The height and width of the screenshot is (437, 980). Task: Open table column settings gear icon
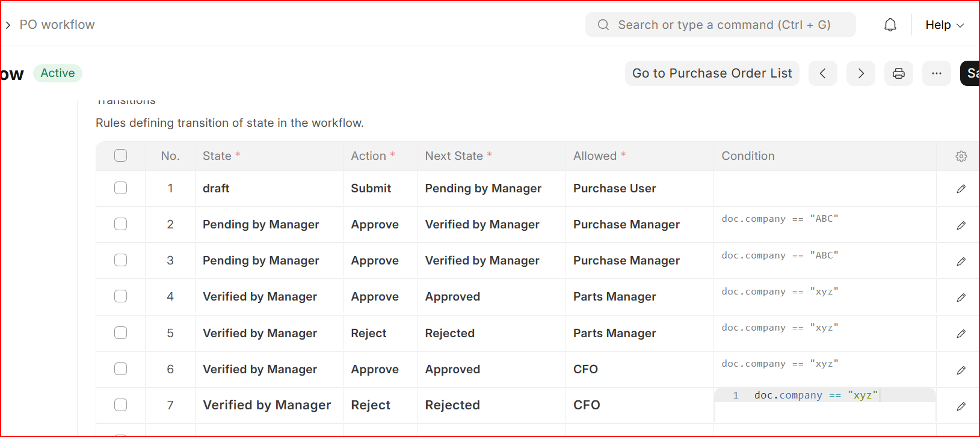click(961, 156)
